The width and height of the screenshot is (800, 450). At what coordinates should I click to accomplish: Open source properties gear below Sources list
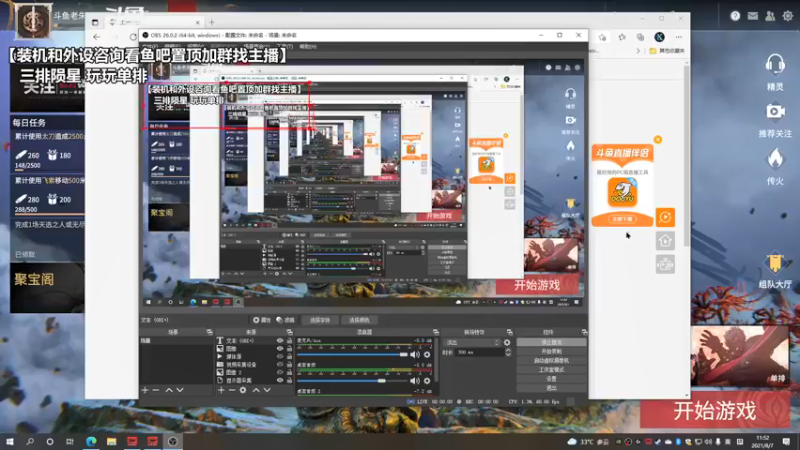coord(243,390)
